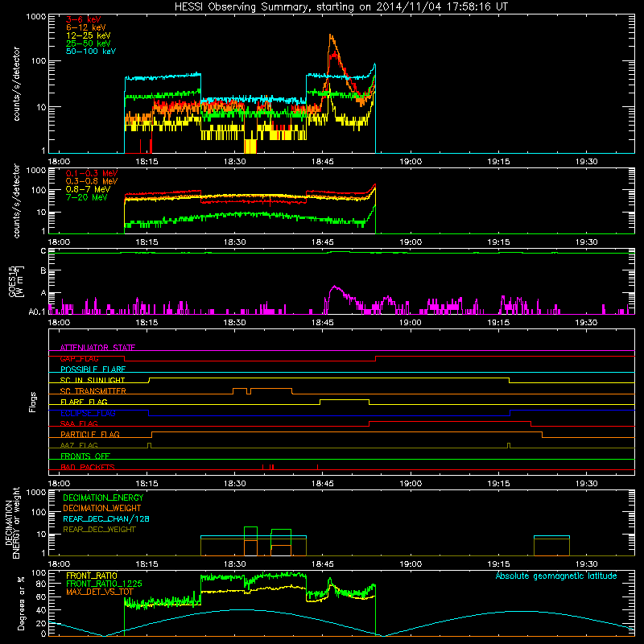Select the DECIMATION_ENERGY legend label
This screenshot has width=644, height=644.
(103, 497)
